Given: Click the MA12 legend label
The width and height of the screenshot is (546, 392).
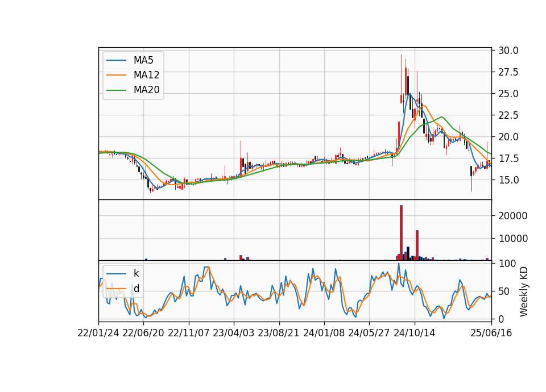Looking at the screenshot, I should point(146,75).
